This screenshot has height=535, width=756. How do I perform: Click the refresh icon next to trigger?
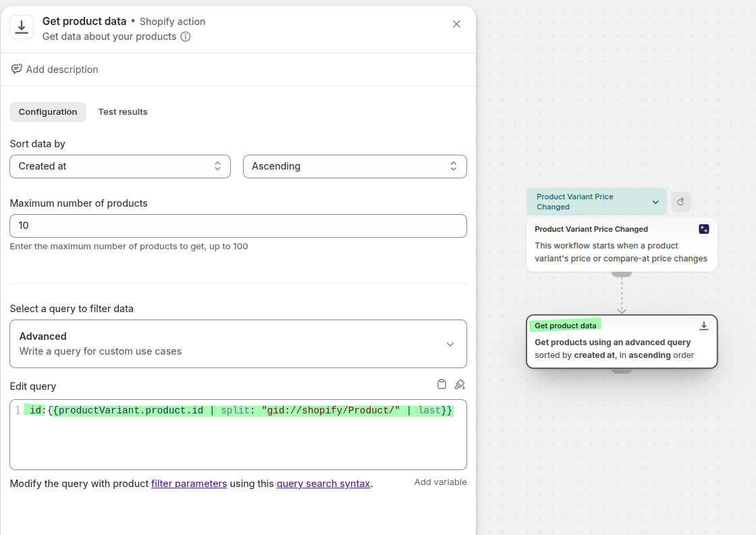[x=680, y=201]
